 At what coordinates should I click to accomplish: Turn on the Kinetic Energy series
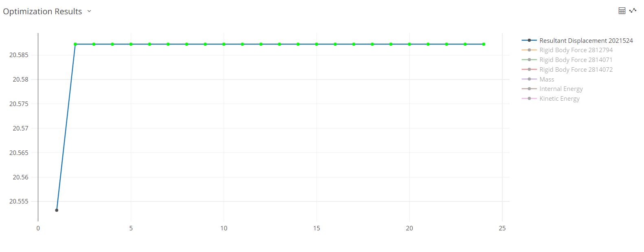pyautogui.click(x=559, y=99)
